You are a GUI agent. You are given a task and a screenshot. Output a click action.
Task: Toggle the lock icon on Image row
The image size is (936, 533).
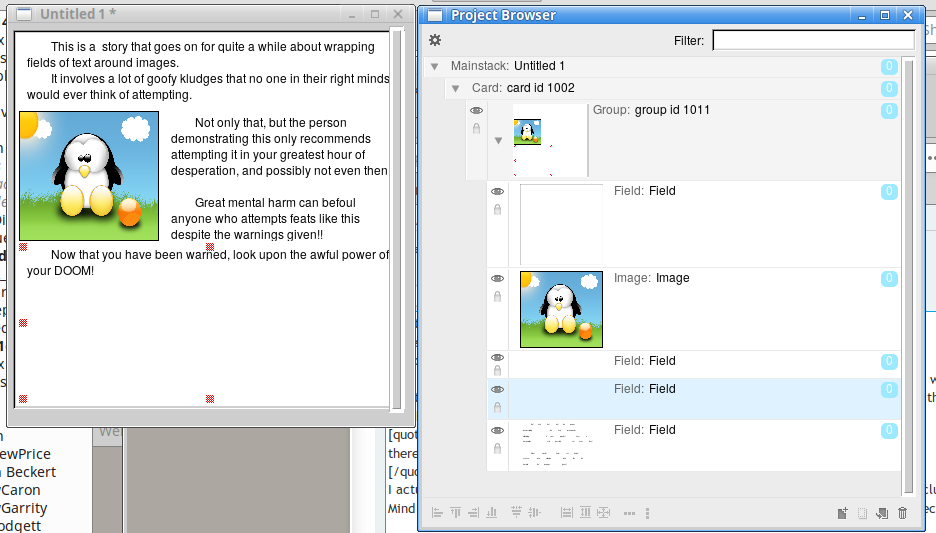tap(497, 297)
